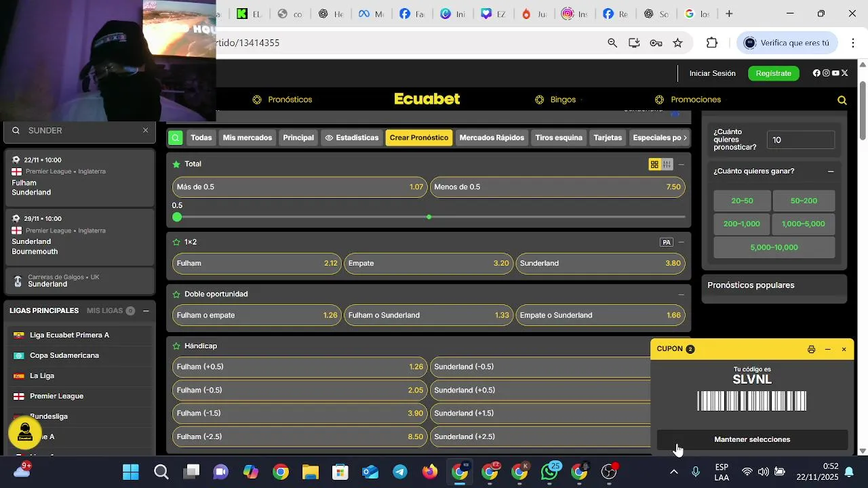Open Windows Start menu
Screen dimensions: 868x488
coord(131,472)
